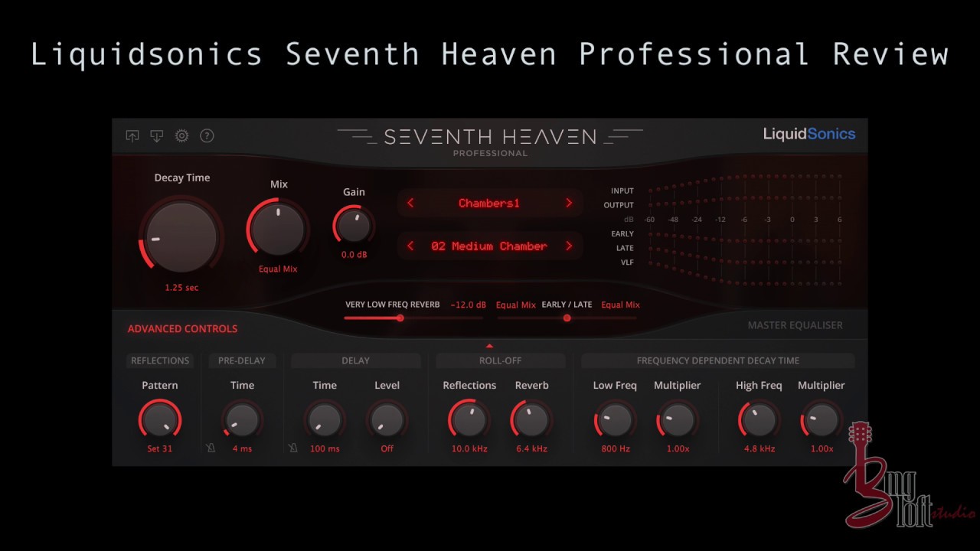
Task: Click the small red collapse triangle
Action: 489,346
